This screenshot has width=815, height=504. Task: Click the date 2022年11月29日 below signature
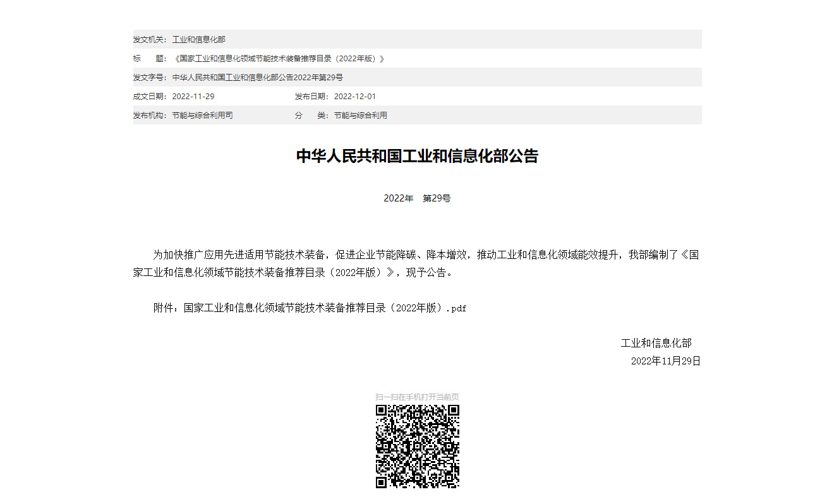tap(666, 361)
